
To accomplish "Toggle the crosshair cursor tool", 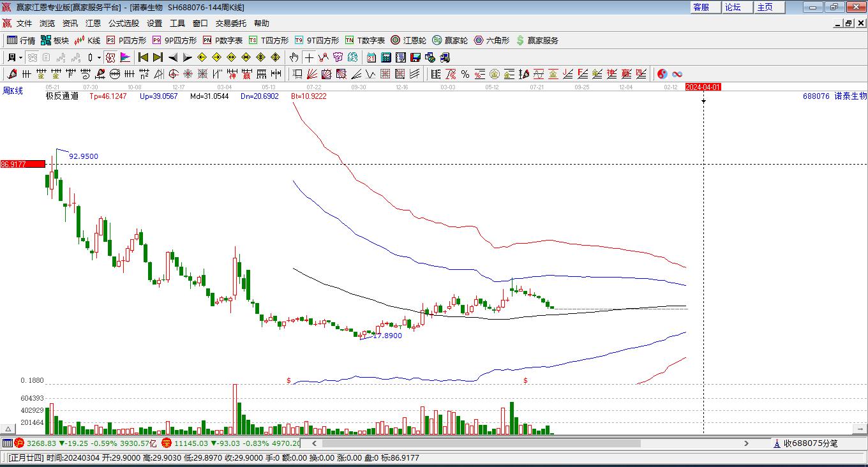I will coord(310,57).
